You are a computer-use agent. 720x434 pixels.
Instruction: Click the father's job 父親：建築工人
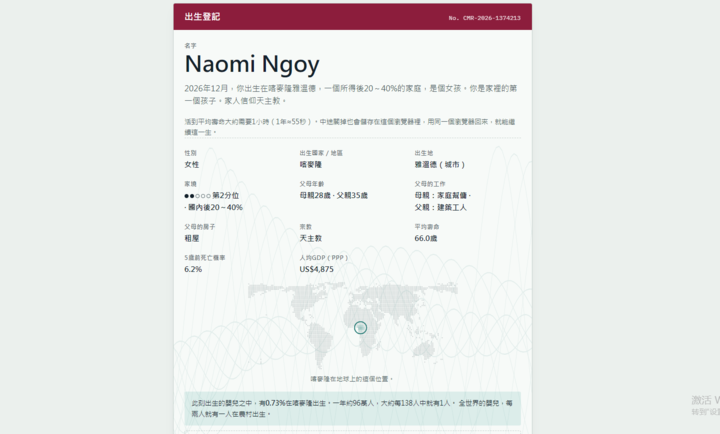[441, 208]
